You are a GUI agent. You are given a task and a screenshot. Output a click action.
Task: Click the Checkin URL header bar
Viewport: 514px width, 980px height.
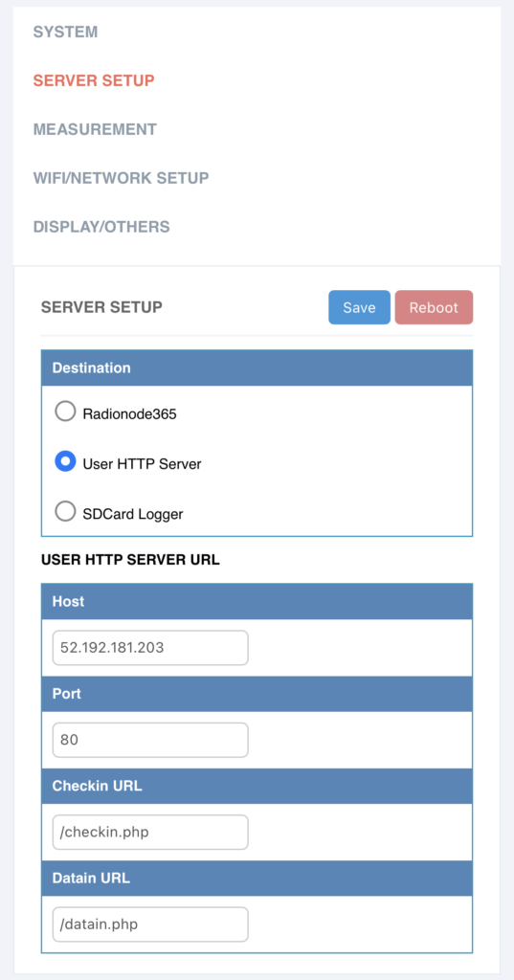(x=257, y=787)
